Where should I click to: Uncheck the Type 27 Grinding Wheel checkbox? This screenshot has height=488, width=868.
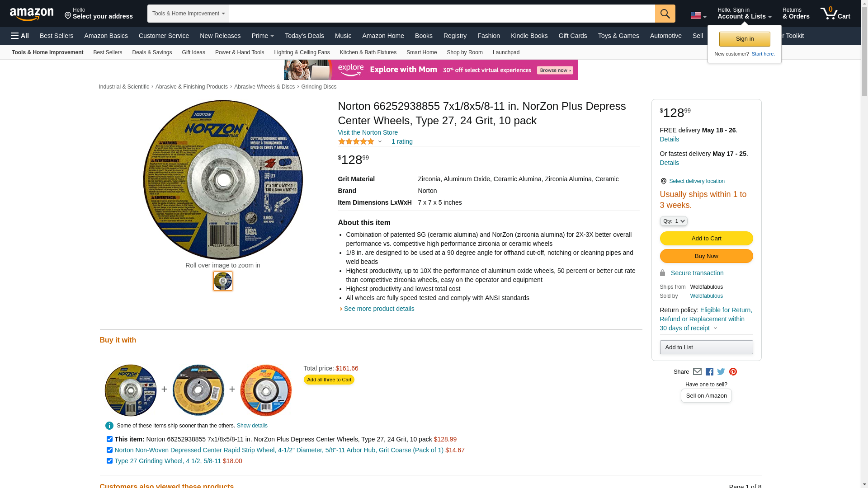coord(109,461)
